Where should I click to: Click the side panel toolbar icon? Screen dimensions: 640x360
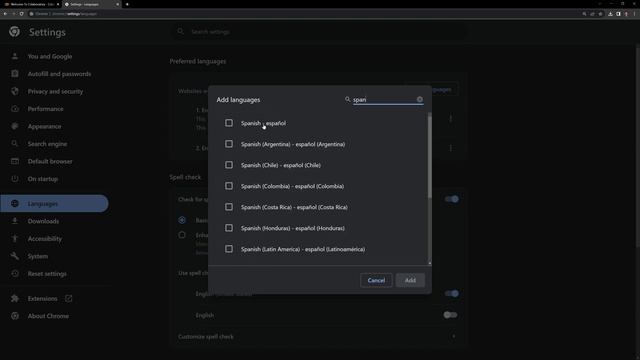pos(618,13)
